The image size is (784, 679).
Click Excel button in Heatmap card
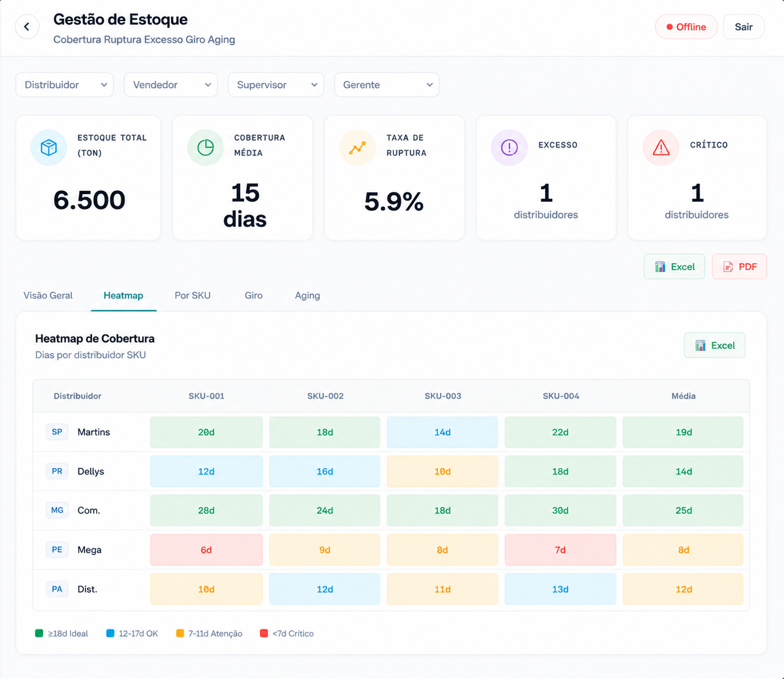coord(714,346)
